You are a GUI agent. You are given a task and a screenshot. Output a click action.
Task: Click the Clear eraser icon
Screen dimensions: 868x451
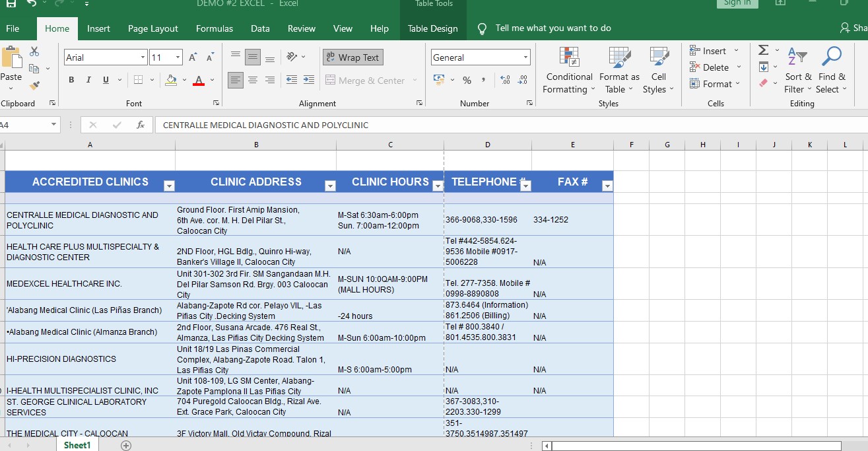click(764, 83)
